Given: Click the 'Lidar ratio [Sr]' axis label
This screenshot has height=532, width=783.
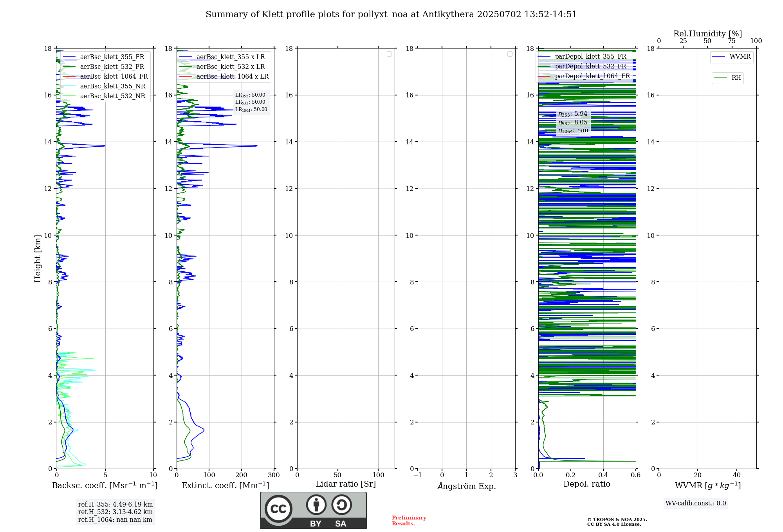Looking at the screenshot, I should [x=346, y=484].
